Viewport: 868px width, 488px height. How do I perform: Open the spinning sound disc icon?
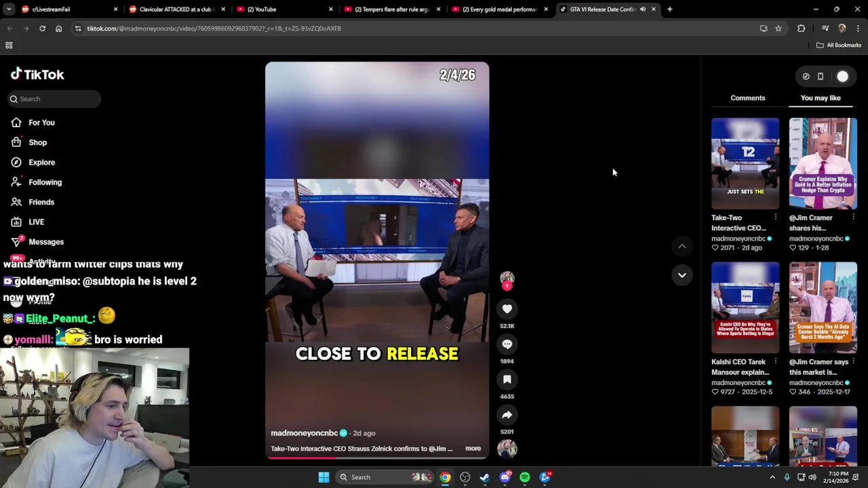[x=507, y=449]
